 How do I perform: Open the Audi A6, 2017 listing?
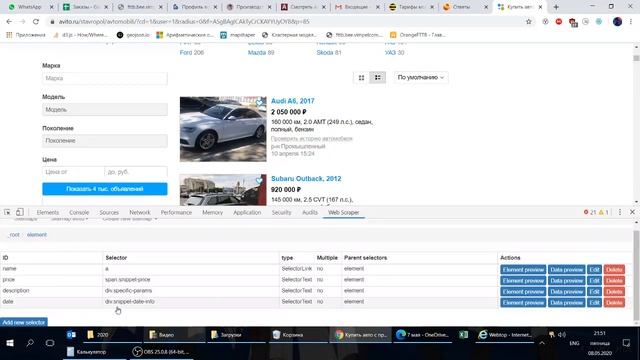coord(293,101)
